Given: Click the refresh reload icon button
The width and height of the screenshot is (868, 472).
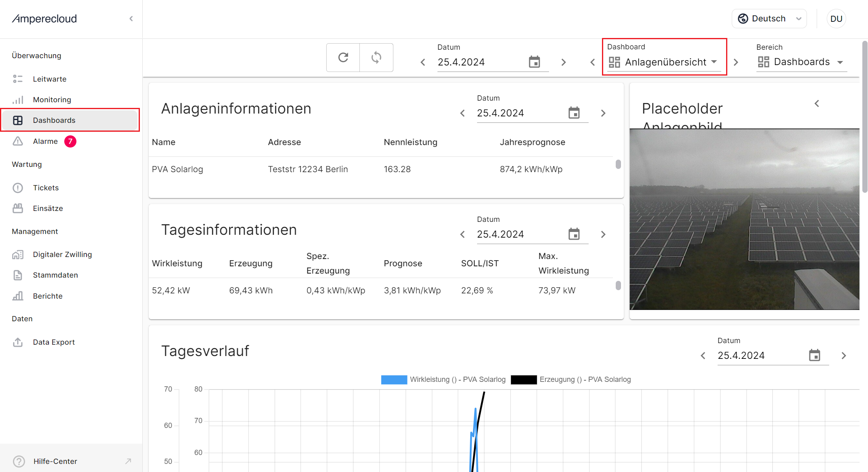Looking at the screenshot, I should (343, 57).
